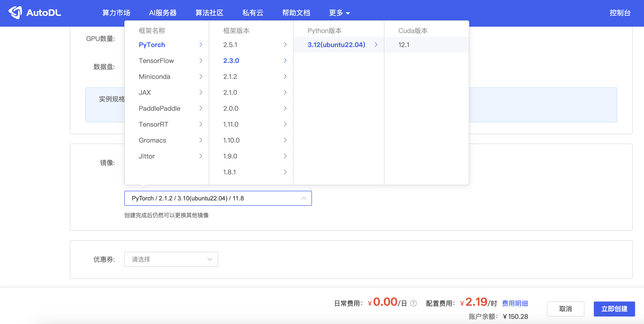Screen dimensions: 644x324
Task: Open the 算法社区 page
Action: coord(209,12)
